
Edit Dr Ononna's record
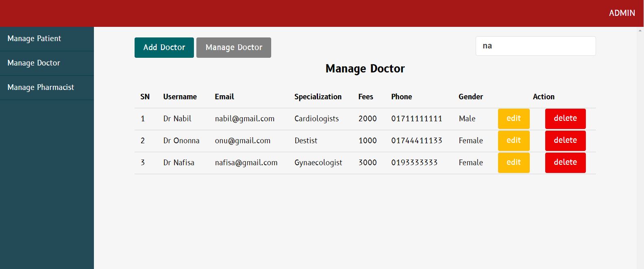[x=514, y=140]
